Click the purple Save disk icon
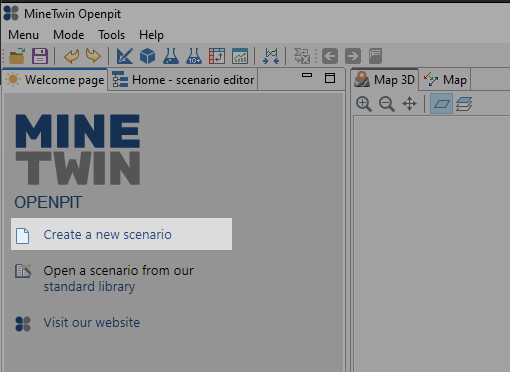Image resolution: width=510 pixels, height=372 pixels. click(x=40, y=56)
